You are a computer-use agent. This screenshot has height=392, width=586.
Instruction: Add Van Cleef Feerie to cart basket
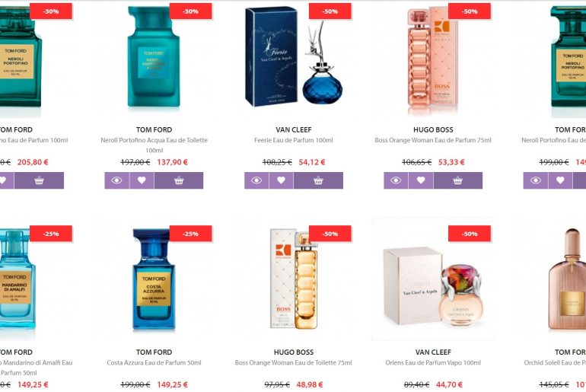318,180
